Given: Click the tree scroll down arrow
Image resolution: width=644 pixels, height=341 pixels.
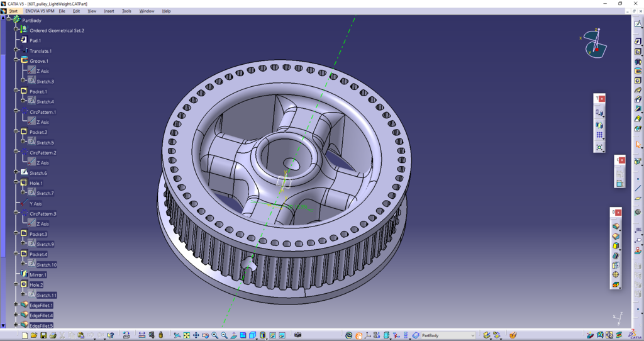Looking at the screenshot, I should 3,325.
